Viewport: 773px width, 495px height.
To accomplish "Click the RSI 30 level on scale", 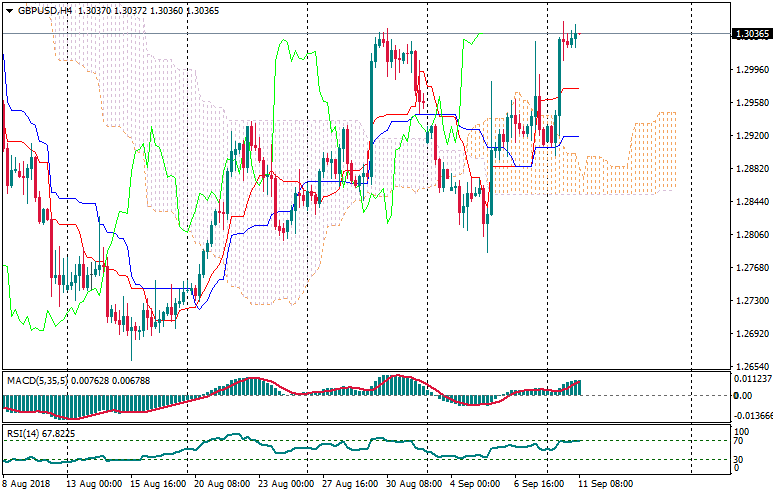I will pos(740,458).
